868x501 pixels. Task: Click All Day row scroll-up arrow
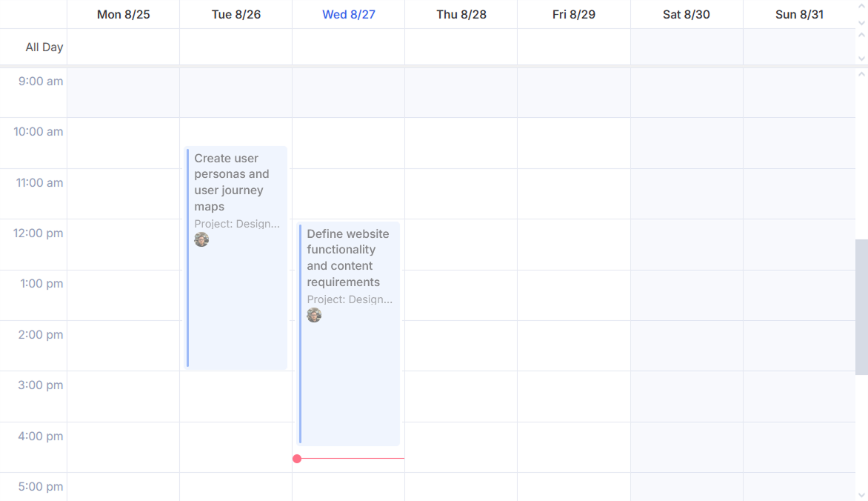click(861, 35)
